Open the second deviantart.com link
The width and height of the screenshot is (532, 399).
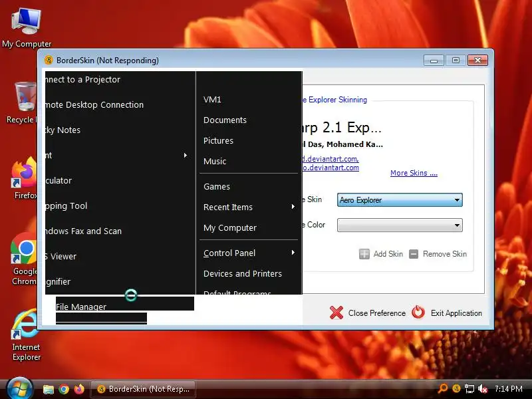pyautogui.click(x=331, y=168)
